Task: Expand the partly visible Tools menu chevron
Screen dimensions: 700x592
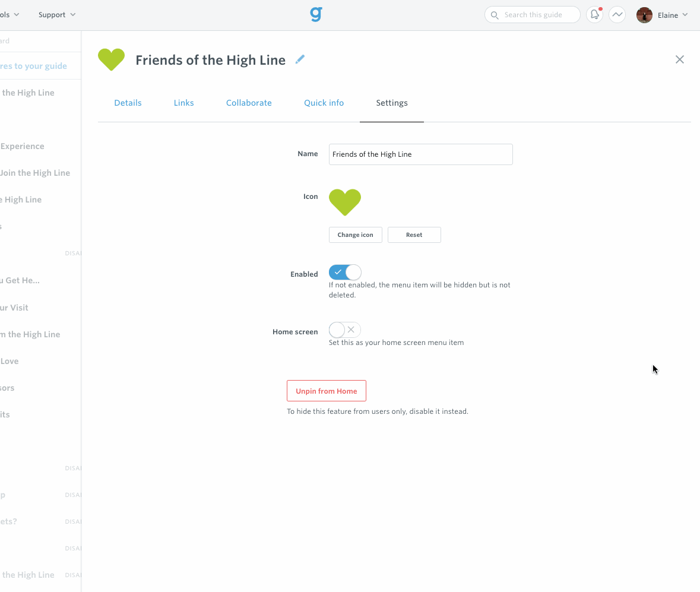Action: (17, 15)
